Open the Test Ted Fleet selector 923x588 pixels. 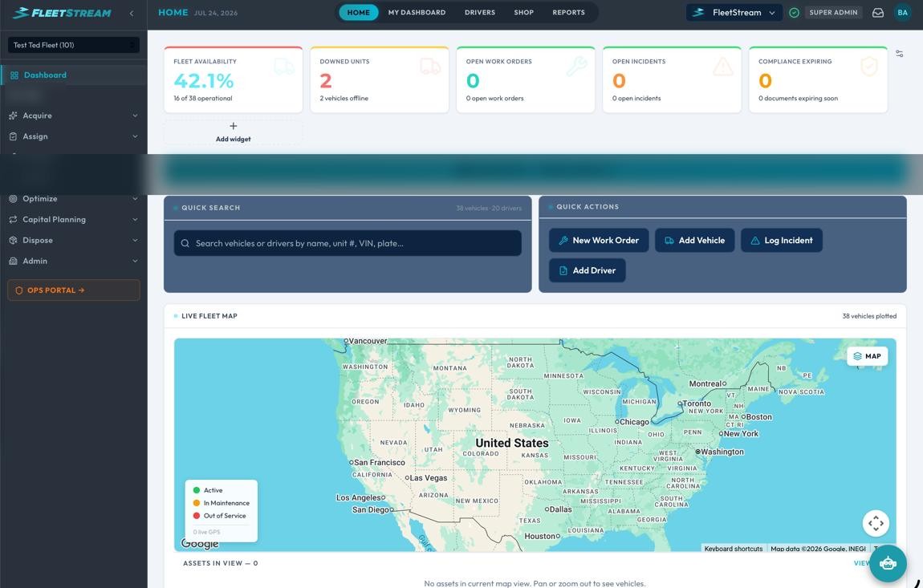(x=74, y=45)
